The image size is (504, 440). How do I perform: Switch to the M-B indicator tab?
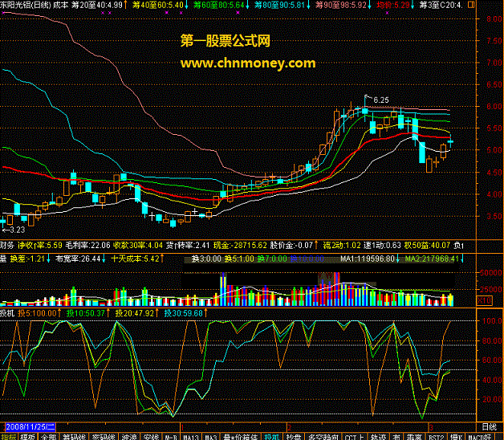coord(171,437)
